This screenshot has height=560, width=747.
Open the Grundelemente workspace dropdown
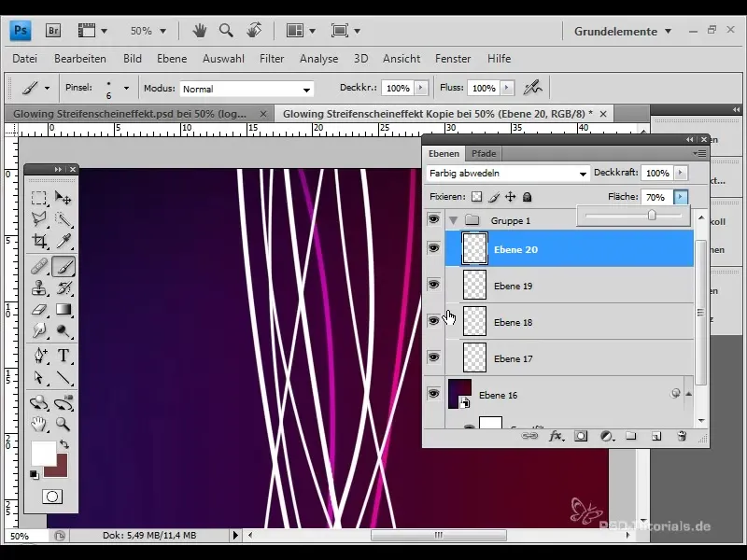[x=622, y=32]
